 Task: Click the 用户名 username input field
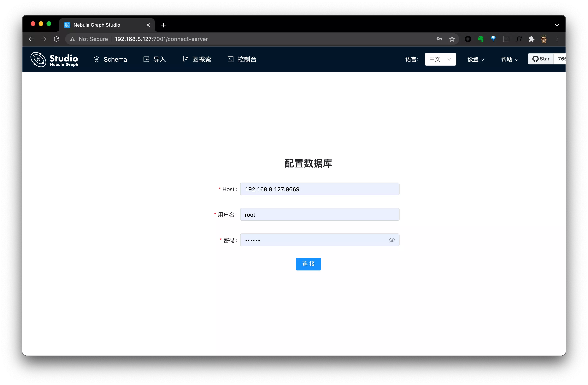tap(319, 215)
